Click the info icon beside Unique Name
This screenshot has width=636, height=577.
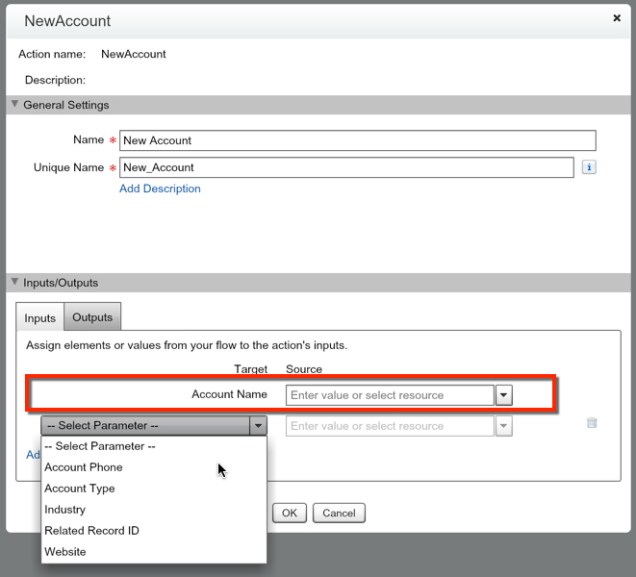589,168
